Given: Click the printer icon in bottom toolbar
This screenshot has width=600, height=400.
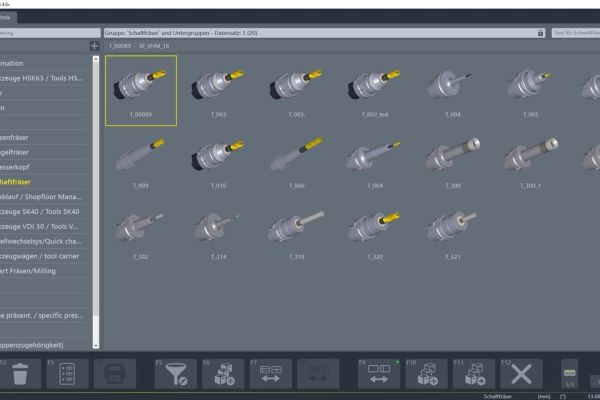Looking at the screenshot, I should point(115,374).
